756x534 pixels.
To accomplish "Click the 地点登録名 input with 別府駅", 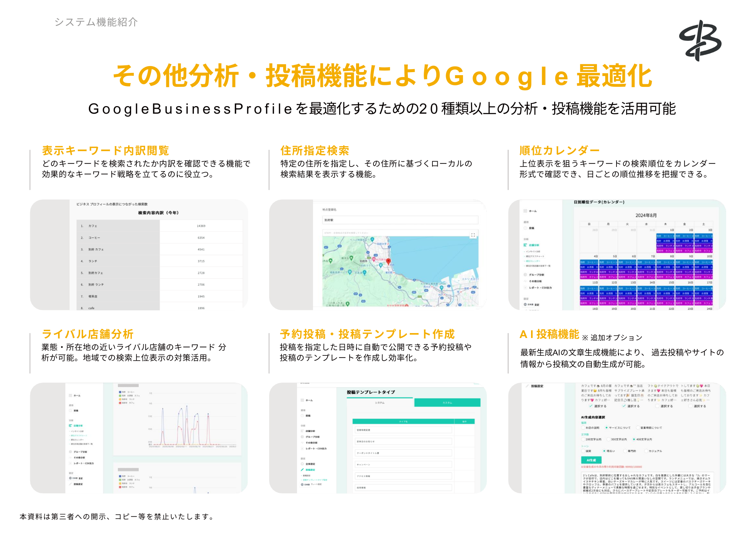I will tap(400, 220).
